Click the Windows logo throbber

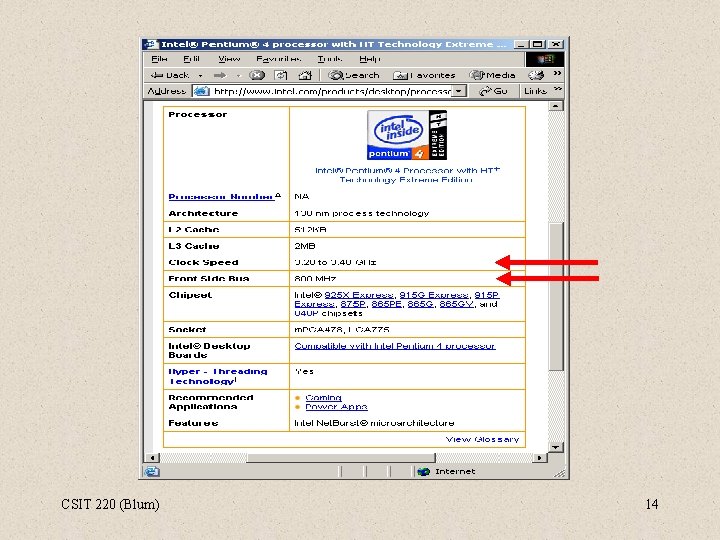545,59
